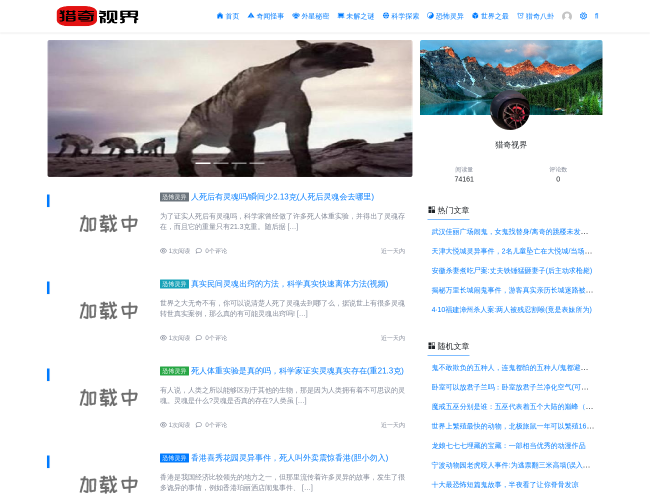Click the round profile avatar under banner
This screenshot has width=650, height=500.
tap(510, 110)
